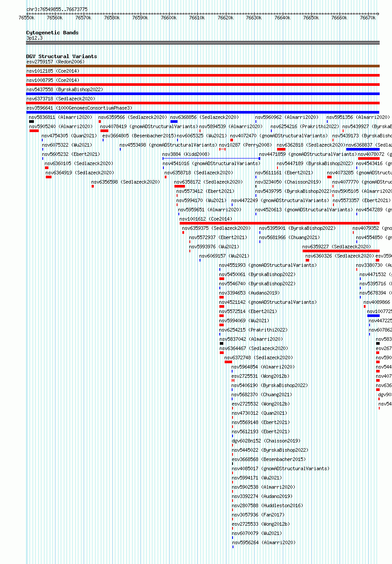This screenshot has height=564, width=392.
Task: Click the black block under nsv5837042
Action: [222, 343]
